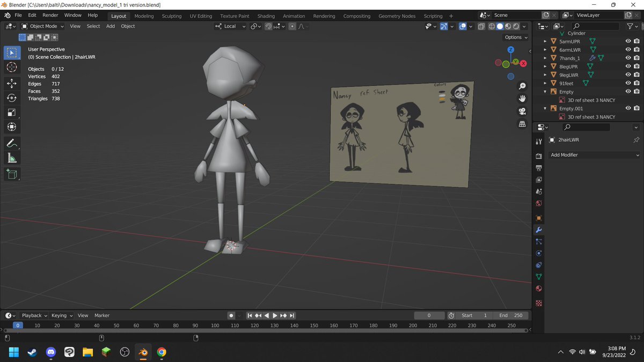
Task: Expand the 91feet outliner item
Action: coord(545,83)
